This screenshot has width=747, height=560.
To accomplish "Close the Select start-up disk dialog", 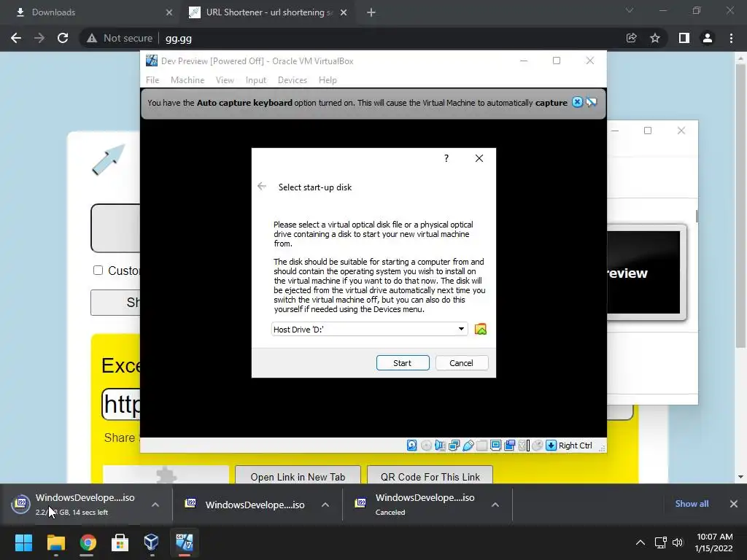I will coord(479,158).
